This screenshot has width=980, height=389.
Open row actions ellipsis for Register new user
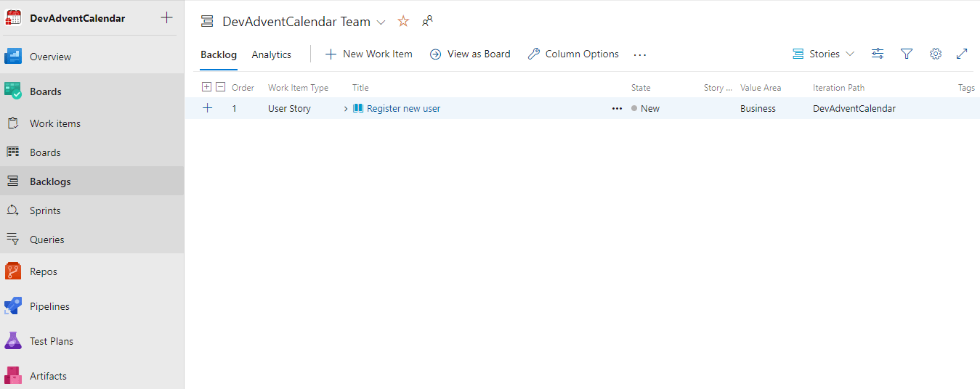pos(617,109)
